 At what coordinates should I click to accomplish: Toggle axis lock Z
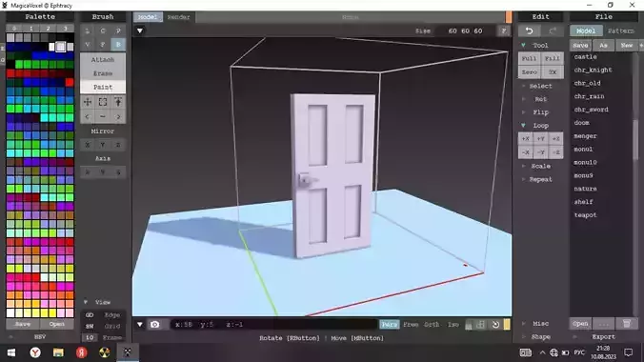(x=118, y=172)
